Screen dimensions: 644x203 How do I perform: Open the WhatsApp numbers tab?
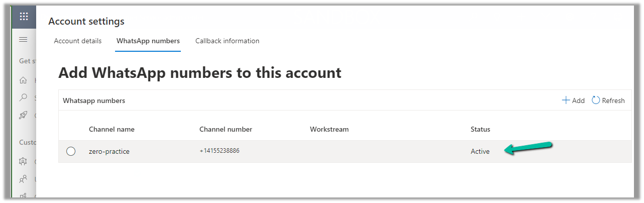click(148, 41)
